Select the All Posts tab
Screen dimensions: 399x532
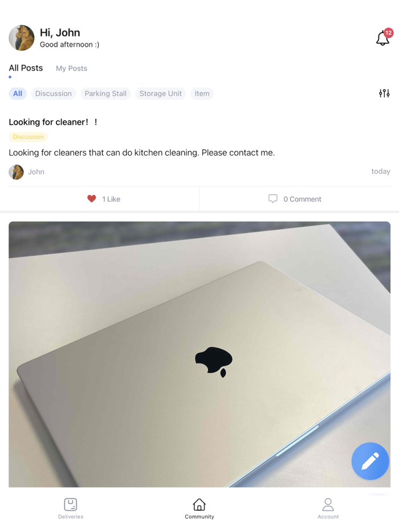(26, 68)
